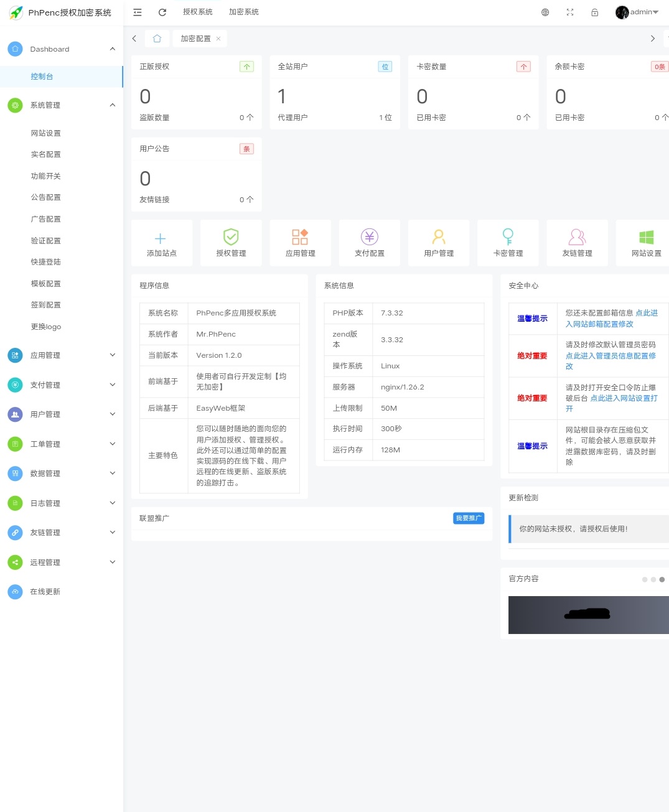Expand the 用户管理 sidebar menu
The width and height of the screenshot is (669, 812).
click(61, 414)
